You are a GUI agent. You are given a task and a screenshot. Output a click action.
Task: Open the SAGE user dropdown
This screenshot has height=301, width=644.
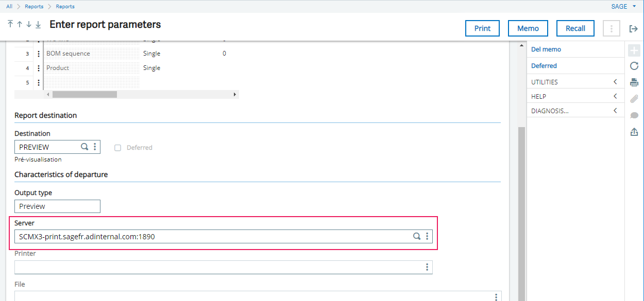point(623,7)
